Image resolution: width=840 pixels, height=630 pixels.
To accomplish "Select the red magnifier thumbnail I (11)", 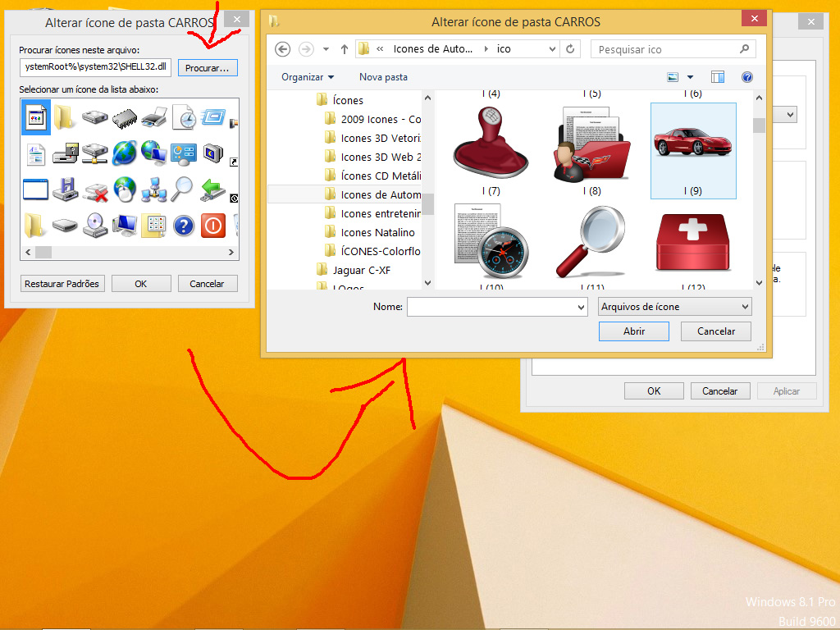I will click(591, 244).
